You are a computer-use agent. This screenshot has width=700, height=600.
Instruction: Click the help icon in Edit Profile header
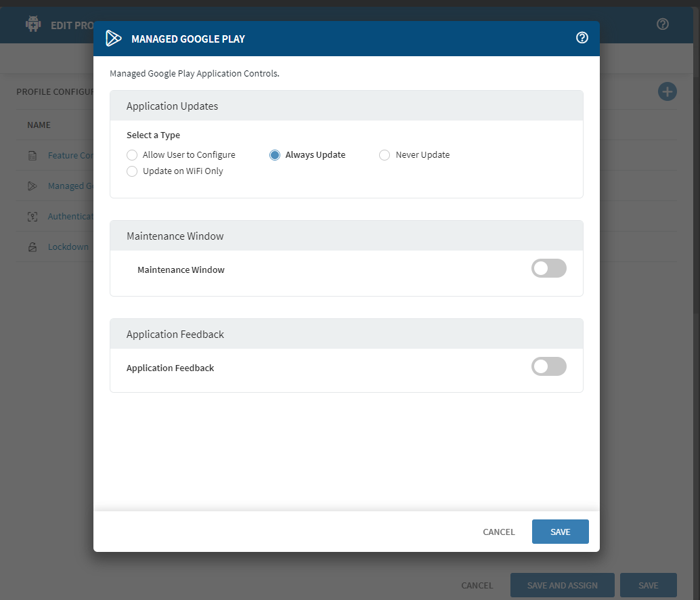click(x=663, y=24)
